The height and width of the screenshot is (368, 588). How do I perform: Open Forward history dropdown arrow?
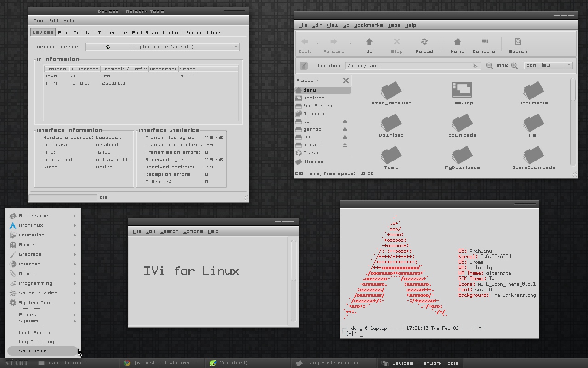point(351,43)
